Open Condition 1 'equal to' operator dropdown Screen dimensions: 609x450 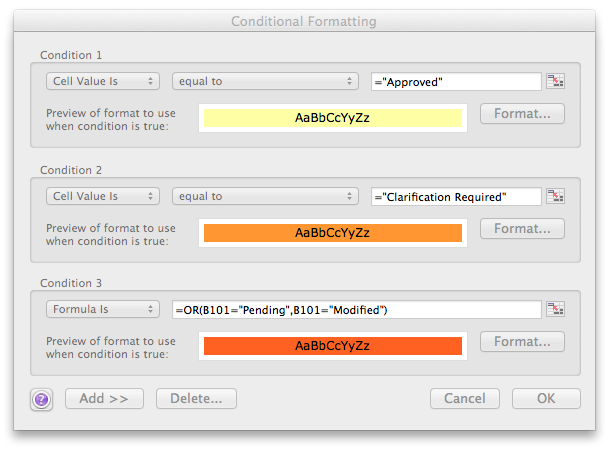[265, 81]
